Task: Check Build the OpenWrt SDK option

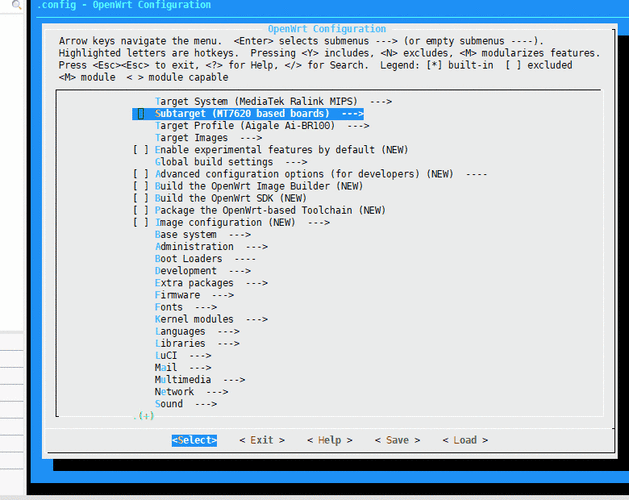Action: pyautogui.click(x=141, y=198)
